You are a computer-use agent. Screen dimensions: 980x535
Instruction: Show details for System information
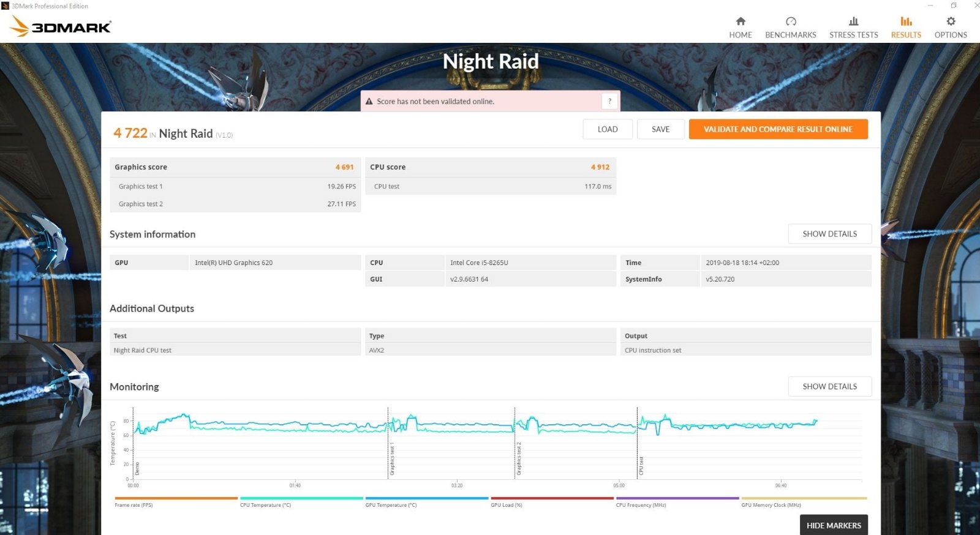(x=830, y=234)
